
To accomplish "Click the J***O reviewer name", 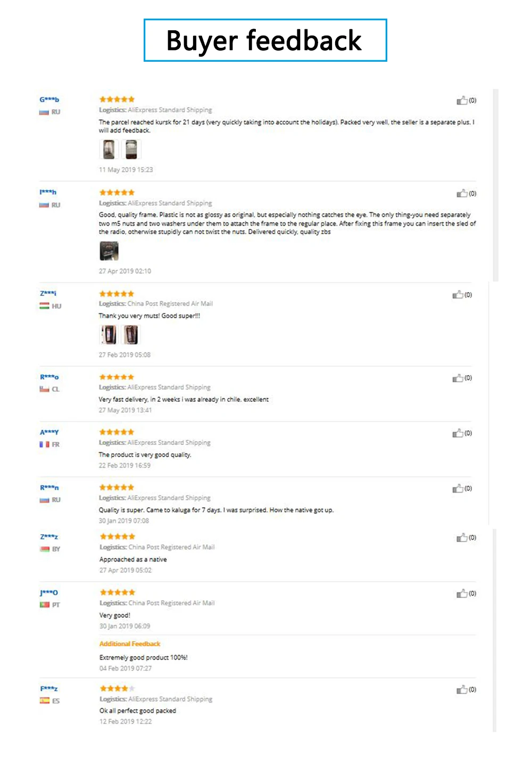I will coord(49,593).
